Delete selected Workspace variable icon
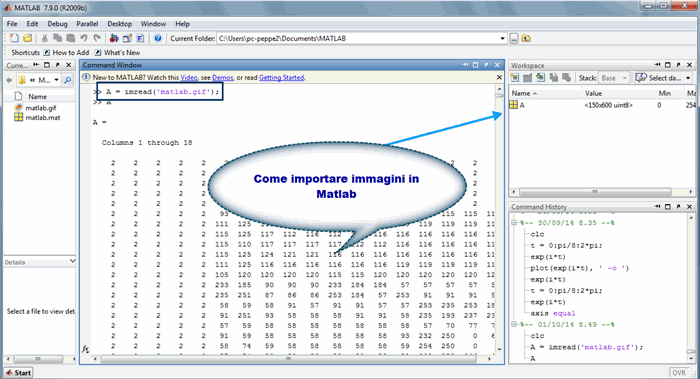The height and width of the screenshot is (379, 700). (567, 78)
